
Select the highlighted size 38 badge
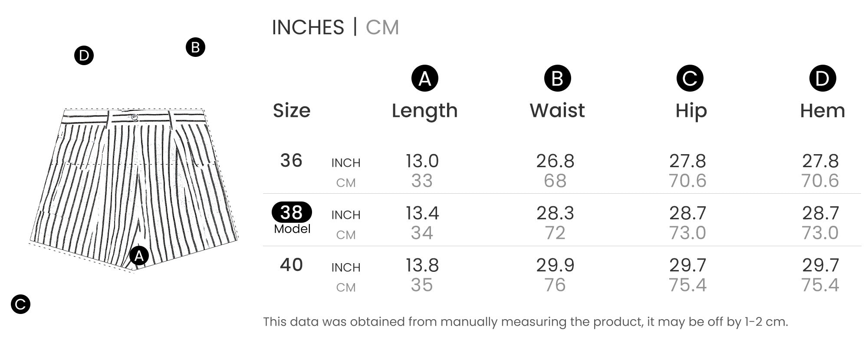(292, 212)
